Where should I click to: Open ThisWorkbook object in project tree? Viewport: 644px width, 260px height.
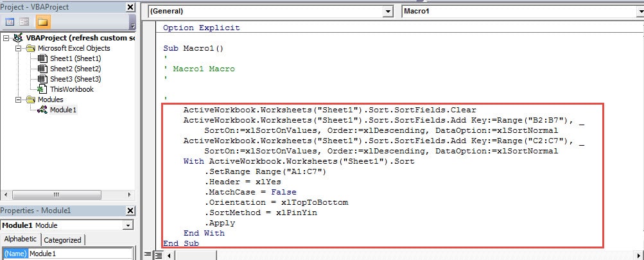click(72, 89)
